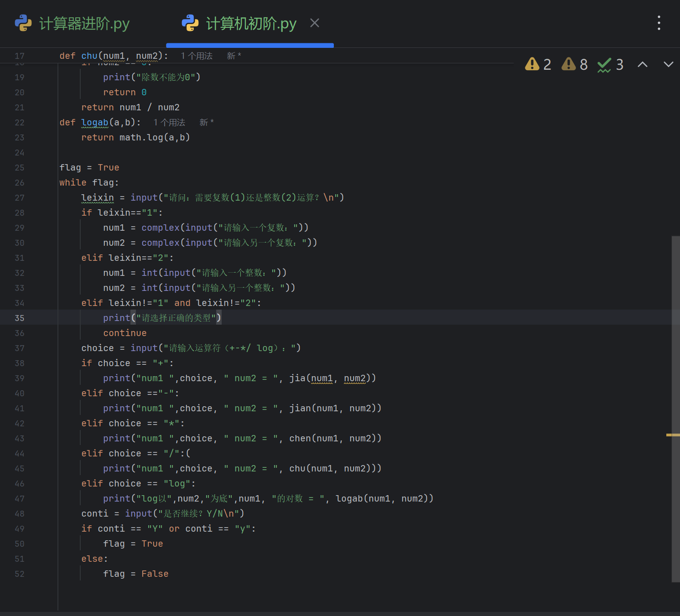680x616 pixels.
Task: Click the 'continue' keyword on line 36
Action: click(125, 333)
